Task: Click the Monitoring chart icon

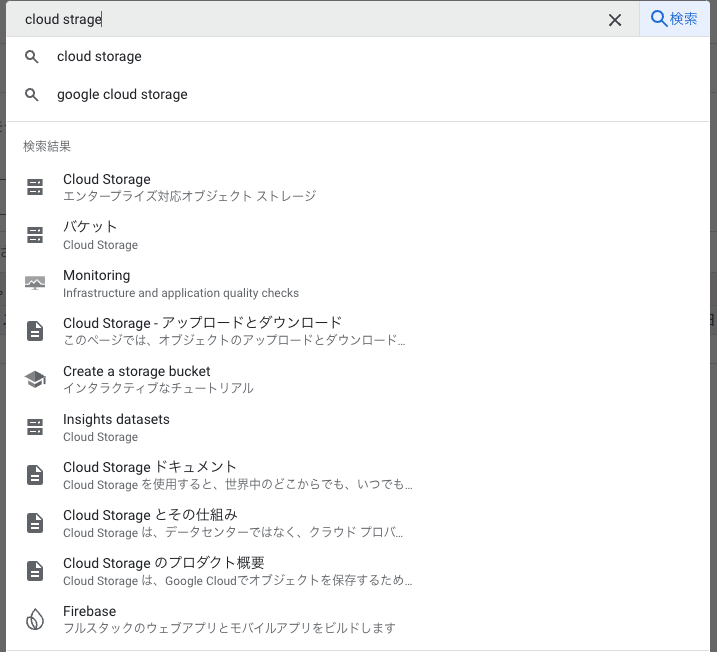Action: 35,283
